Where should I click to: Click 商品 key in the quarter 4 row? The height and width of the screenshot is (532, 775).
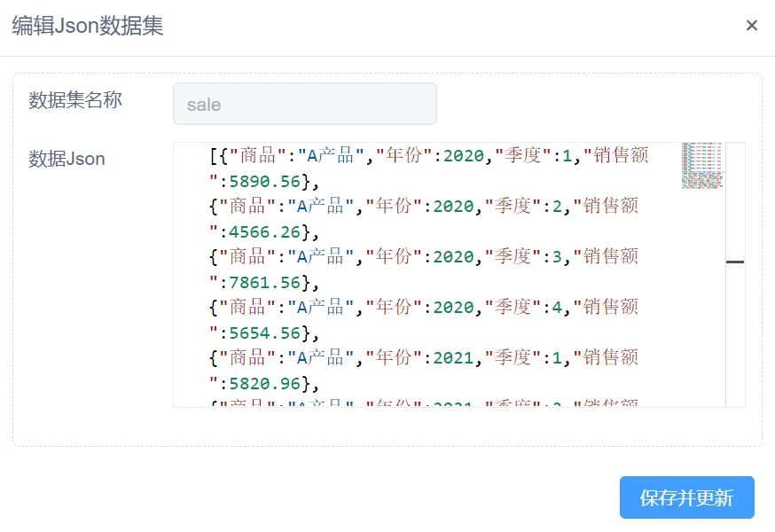[247, 307]
